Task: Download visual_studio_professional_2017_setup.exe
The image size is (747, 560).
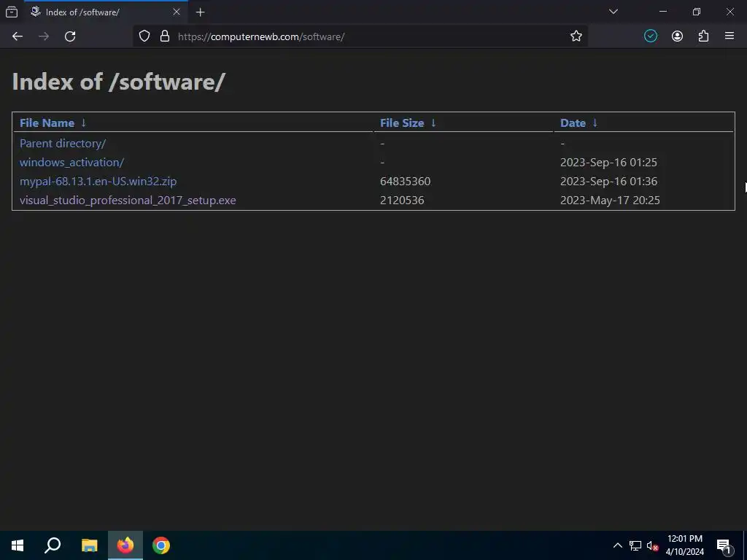Action: click(x=128, y=201)
